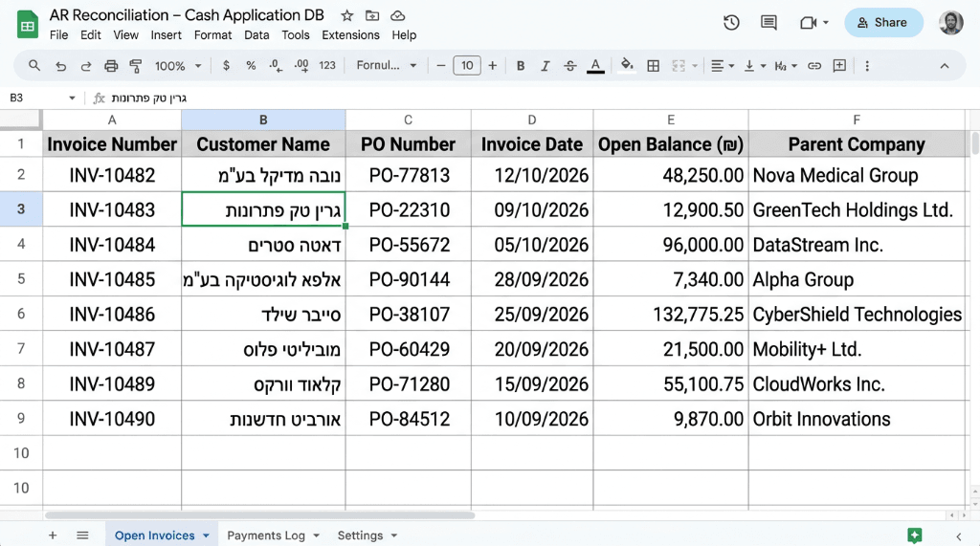980x546 pixels.
Task: Decrease decimal places
Action: (276, 66)
